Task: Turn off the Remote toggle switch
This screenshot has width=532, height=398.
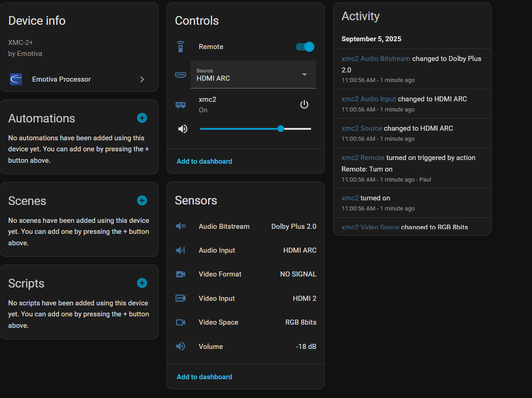Action: point(305,47)
